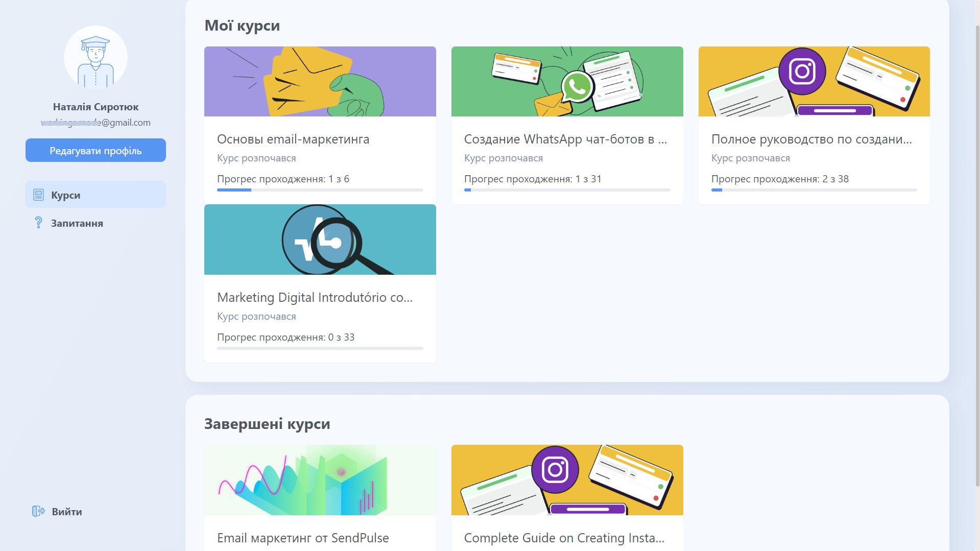
Task: Open the Email маркетинг от SendPulse chart thumbnail
Action: [x=320, y=480]
